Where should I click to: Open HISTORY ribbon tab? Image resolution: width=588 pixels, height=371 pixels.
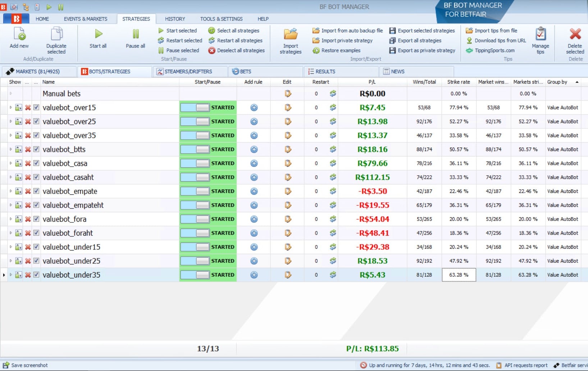point(175,19)
